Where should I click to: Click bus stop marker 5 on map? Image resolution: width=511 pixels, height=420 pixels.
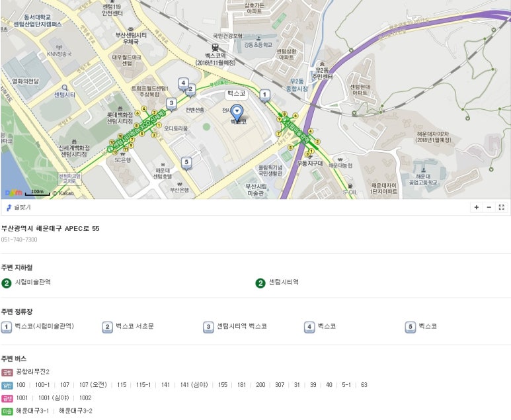(x=186, y=163)
